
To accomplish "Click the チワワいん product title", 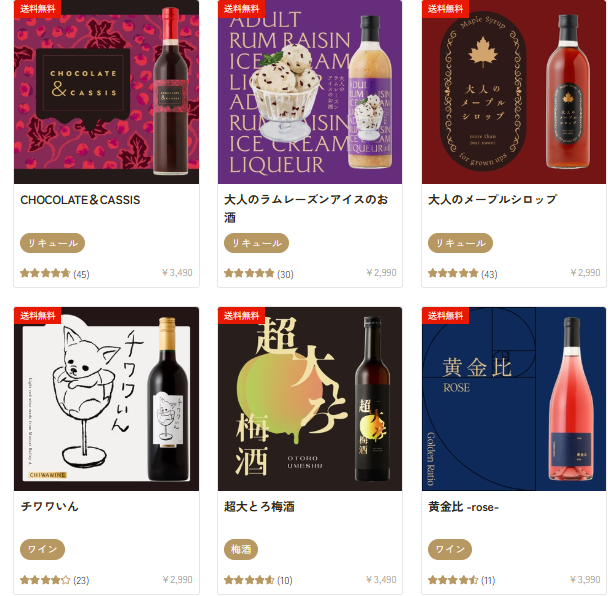I will (x=50, y=506).
